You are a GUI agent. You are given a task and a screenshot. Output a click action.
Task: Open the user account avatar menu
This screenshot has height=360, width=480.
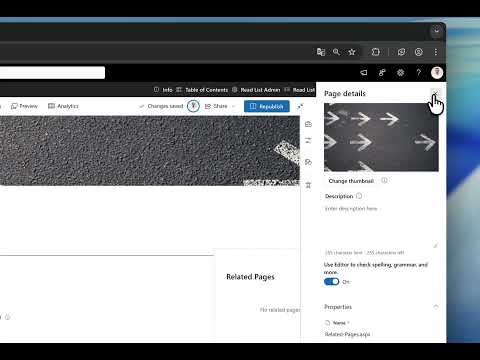point(437,72)
